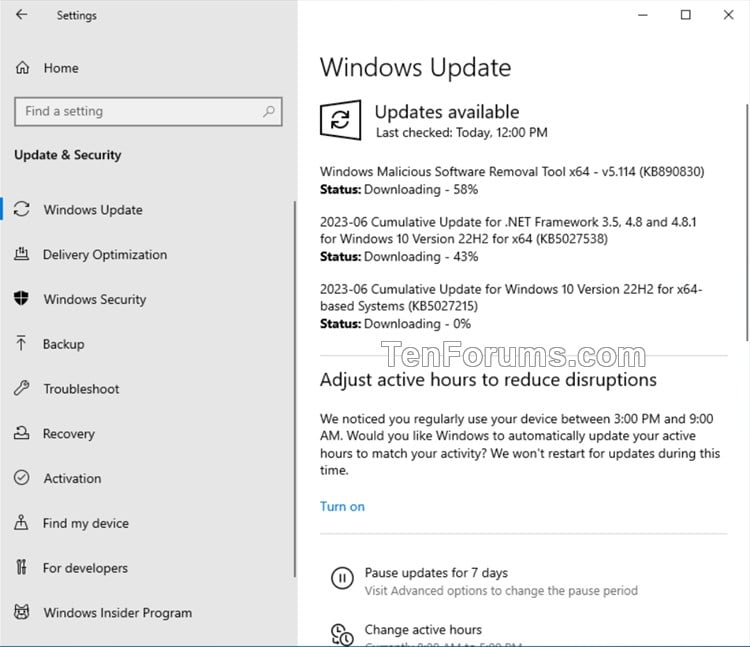This screenshot has height=647, width=750.
Task: Click the KB5027538 .NET Framework update entry
Action: tap(508, 230)
